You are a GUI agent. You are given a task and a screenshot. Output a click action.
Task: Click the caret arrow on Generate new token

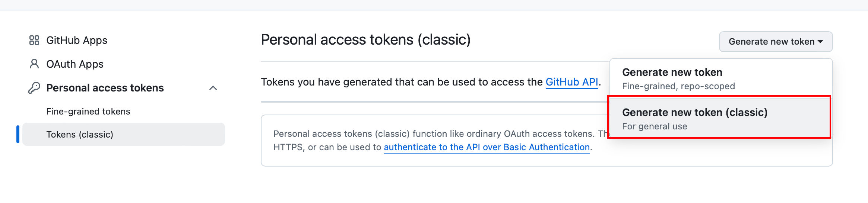point(820,42)
